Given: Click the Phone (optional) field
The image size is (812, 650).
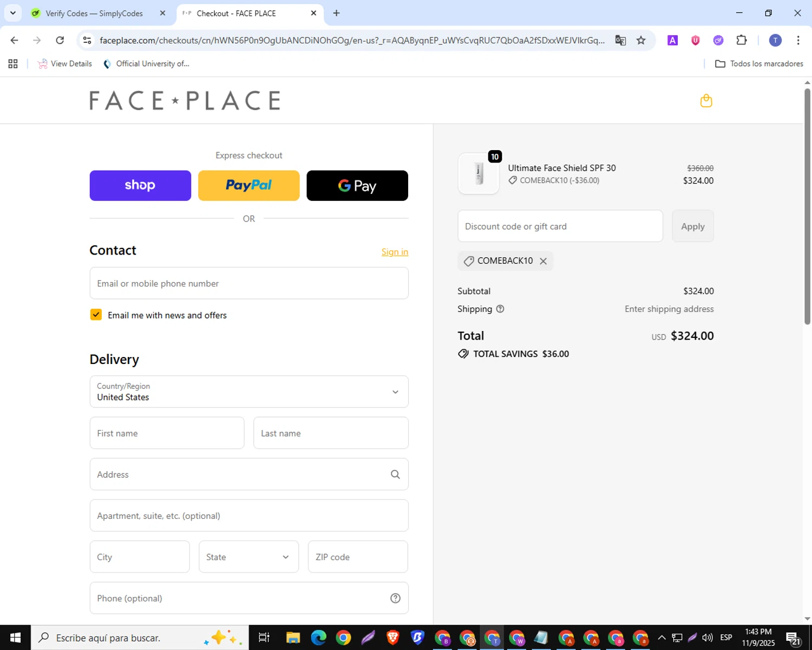Looking at the screenshot, I should 249,598.
